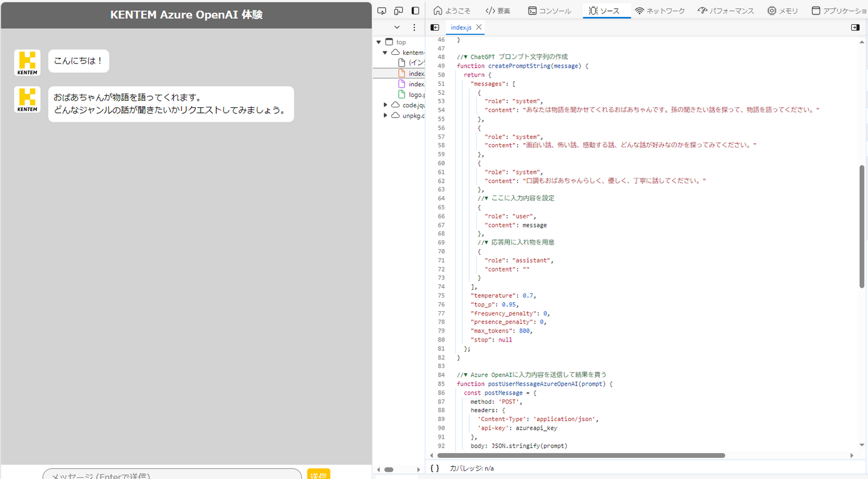Image resolution: width=868 pixels, height=479 pixels.
Task: Click the "role": "user" code line
Action: (x=511, y=216)
